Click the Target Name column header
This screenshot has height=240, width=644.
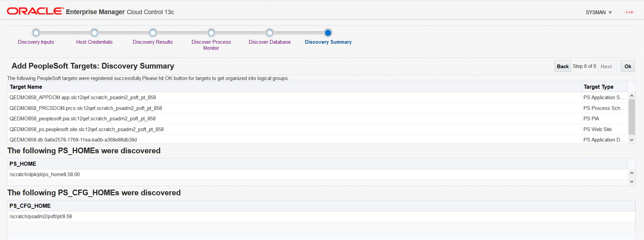point(294,87)
